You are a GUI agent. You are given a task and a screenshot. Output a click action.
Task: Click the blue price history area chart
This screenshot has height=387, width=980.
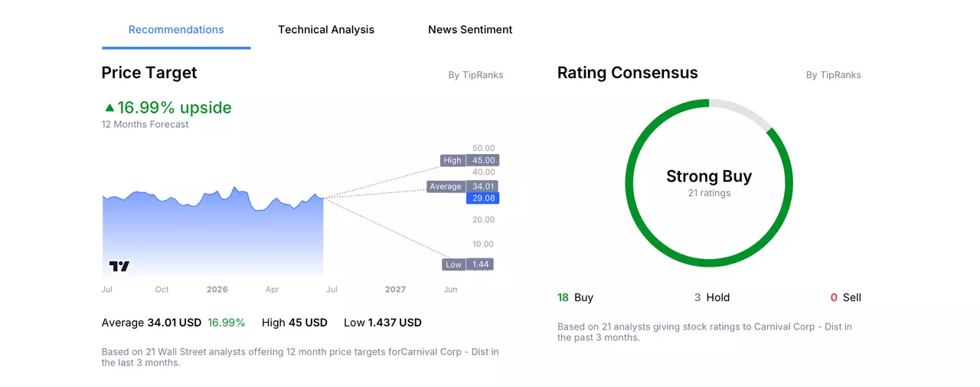coord(213,234)
